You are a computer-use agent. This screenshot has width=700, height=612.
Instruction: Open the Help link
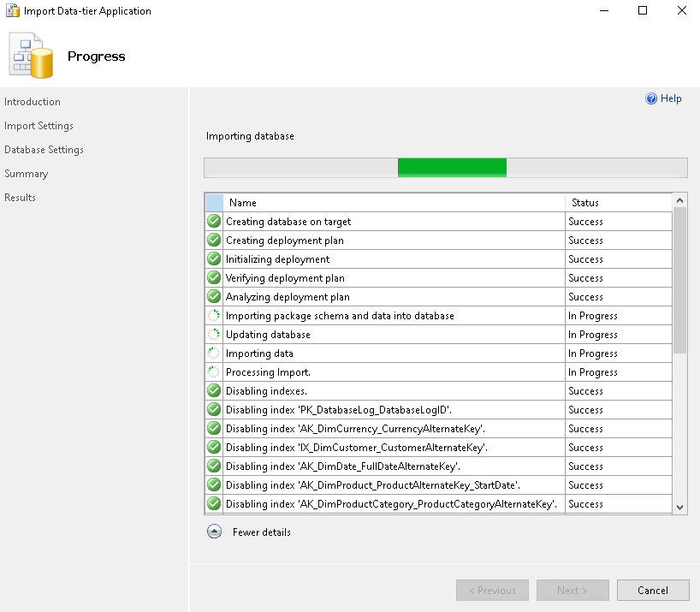671,98
